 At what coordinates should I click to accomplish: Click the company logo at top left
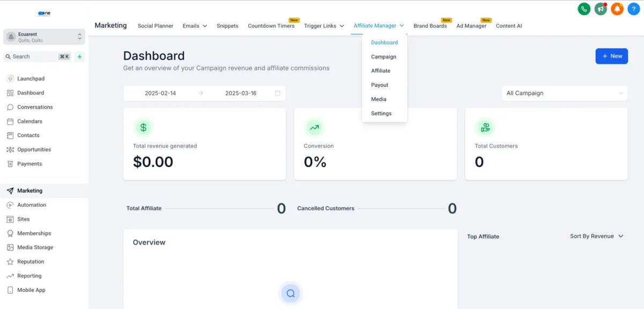coord(45,13)
